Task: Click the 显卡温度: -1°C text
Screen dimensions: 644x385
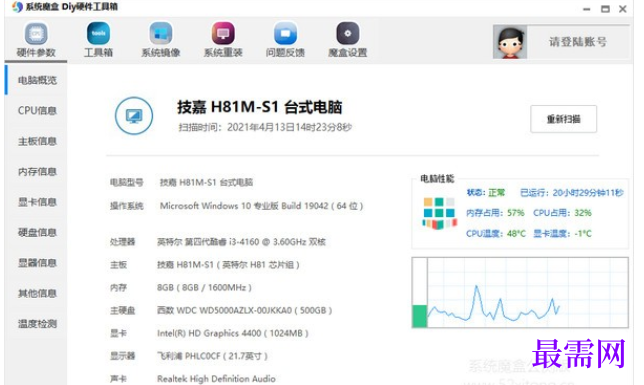Action: pos(562,233)
